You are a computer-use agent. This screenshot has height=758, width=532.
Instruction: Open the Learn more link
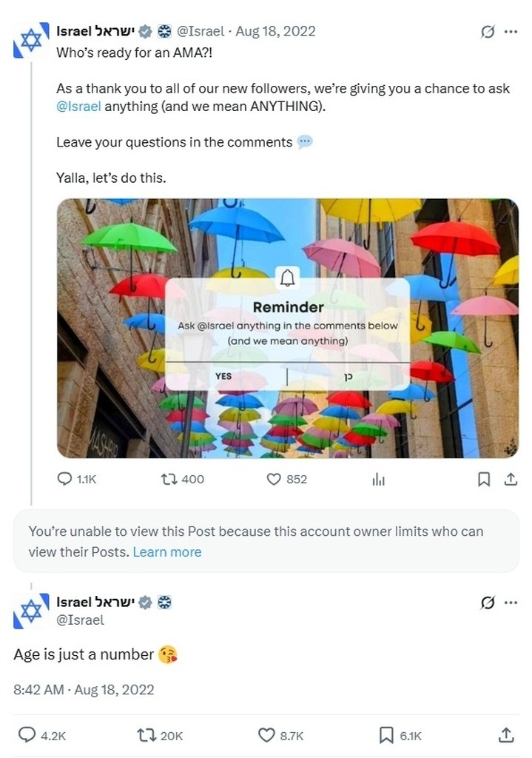[x=167, y=552]
